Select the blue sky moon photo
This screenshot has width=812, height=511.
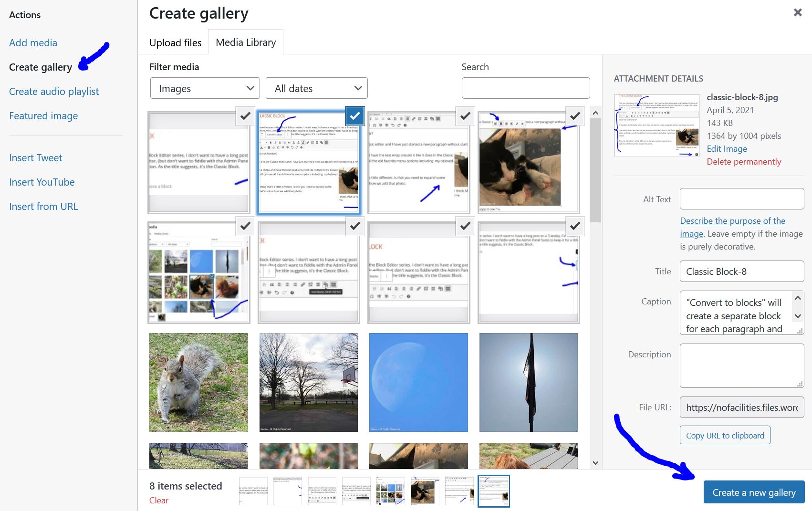tap(418, 382)
